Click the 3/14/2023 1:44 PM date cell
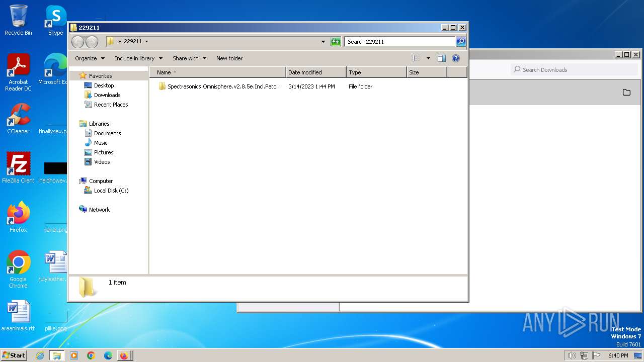 [311, 86]
